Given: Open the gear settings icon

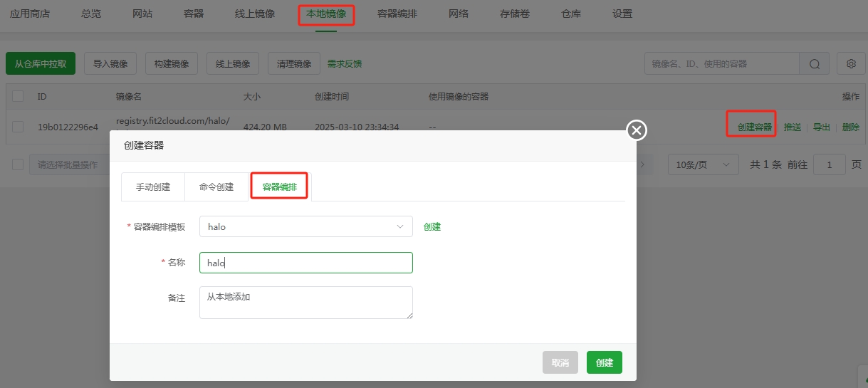Looking at the screenshot, I should click(851, 64).
